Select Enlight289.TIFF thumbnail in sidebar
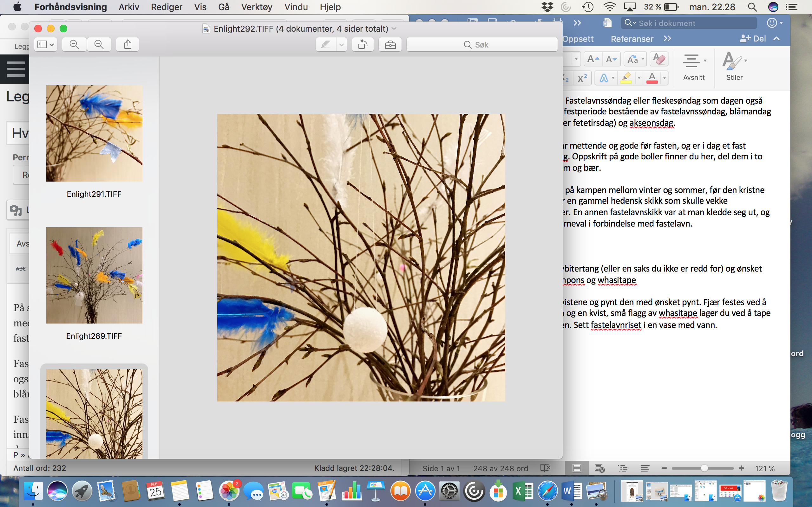 [94, 275]
